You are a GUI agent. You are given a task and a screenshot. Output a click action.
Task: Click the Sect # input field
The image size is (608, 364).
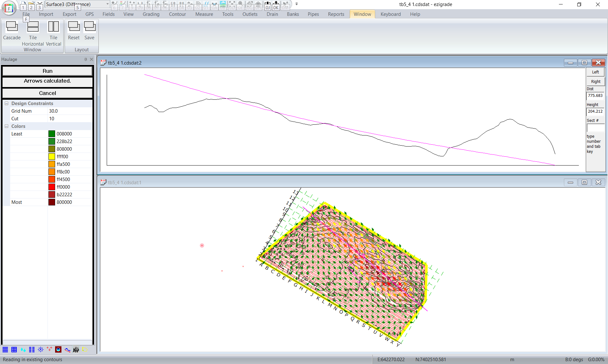[595, 128]
